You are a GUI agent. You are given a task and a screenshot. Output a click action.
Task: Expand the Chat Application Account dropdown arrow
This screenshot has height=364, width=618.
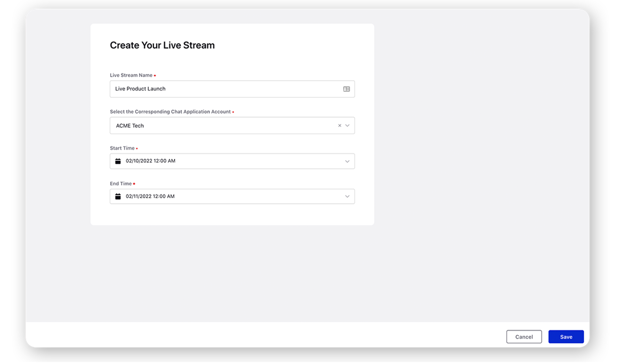pos(347,125)
